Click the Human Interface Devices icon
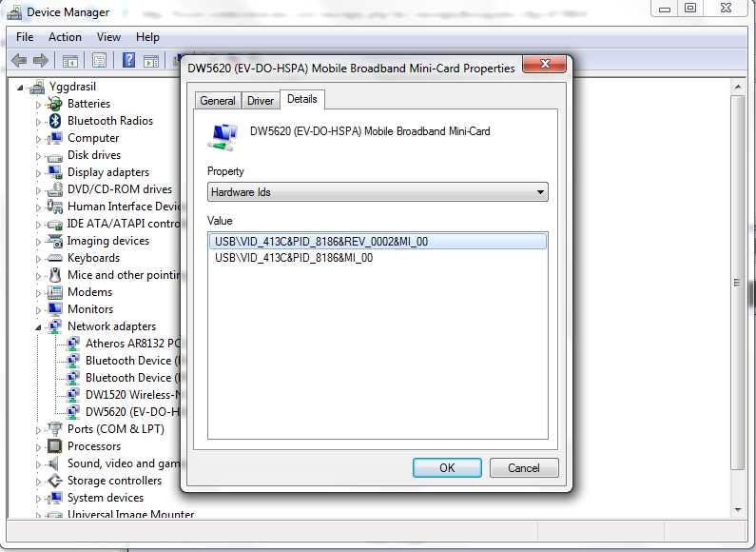The image size is (756, 552). pos(54,207)
